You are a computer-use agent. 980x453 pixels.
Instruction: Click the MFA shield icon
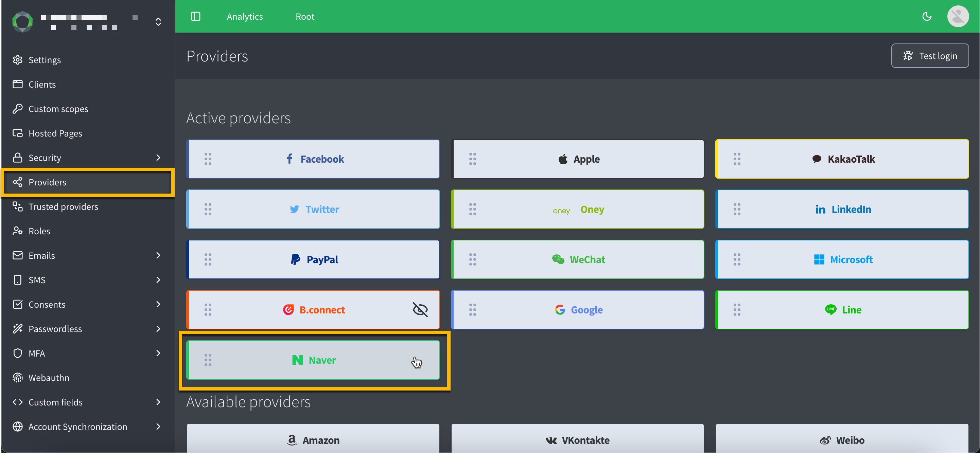point(18,353)
